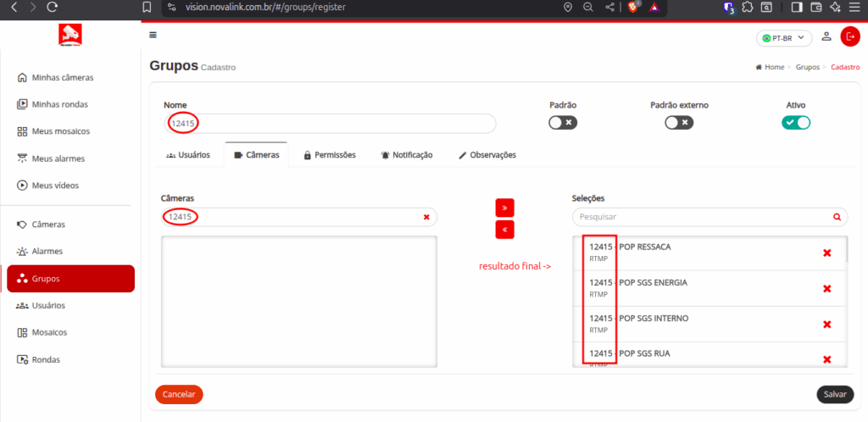Enable the Padrão externo toggle
The image size is (868, 422).
click(679, 122)
